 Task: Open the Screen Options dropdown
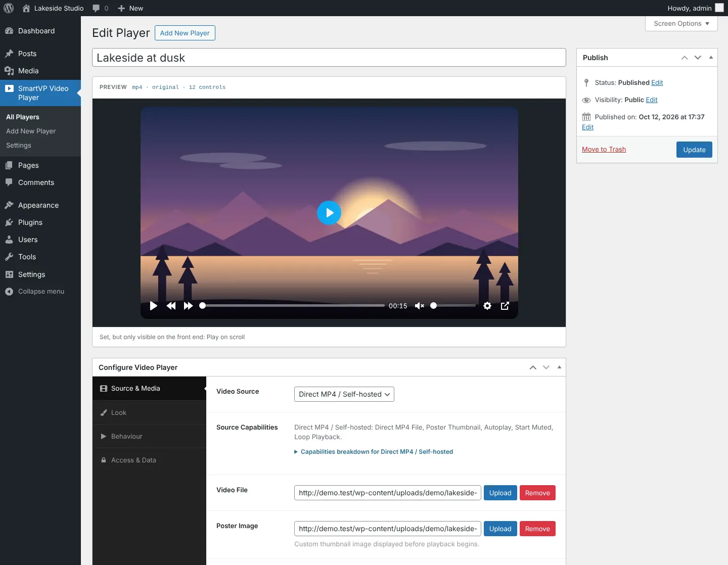(x=681, y=24)
